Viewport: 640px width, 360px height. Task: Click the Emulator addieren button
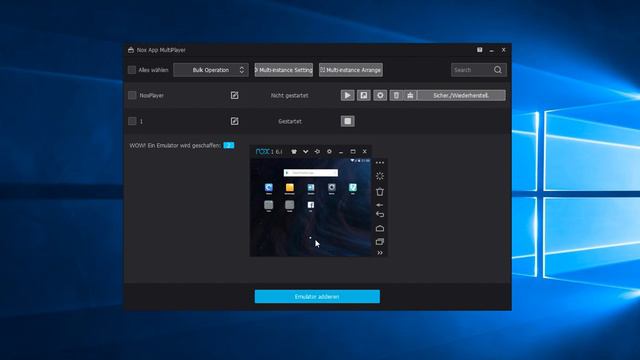coord(317,296)
